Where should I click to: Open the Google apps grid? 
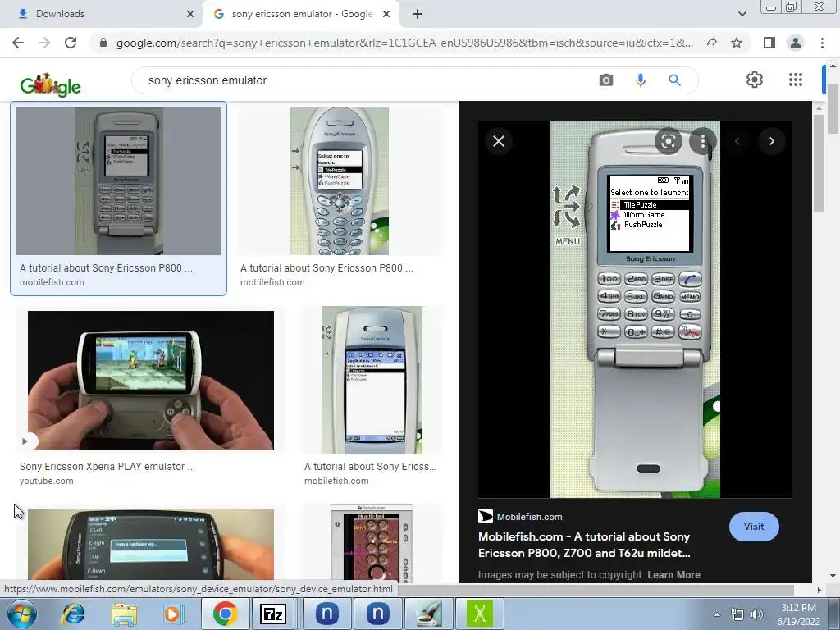pyautogui.click(x=796, y=80)
